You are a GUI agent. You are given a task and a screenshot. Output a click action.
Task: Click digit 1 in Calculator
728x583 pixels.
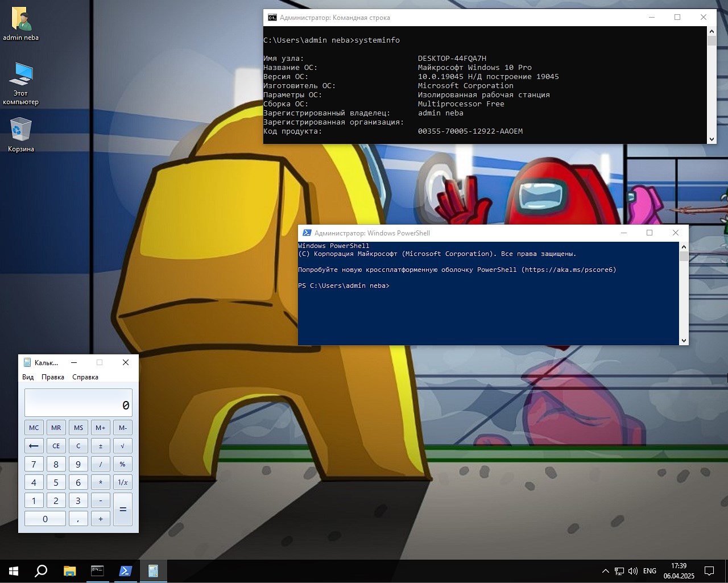[x=34, y=501]
